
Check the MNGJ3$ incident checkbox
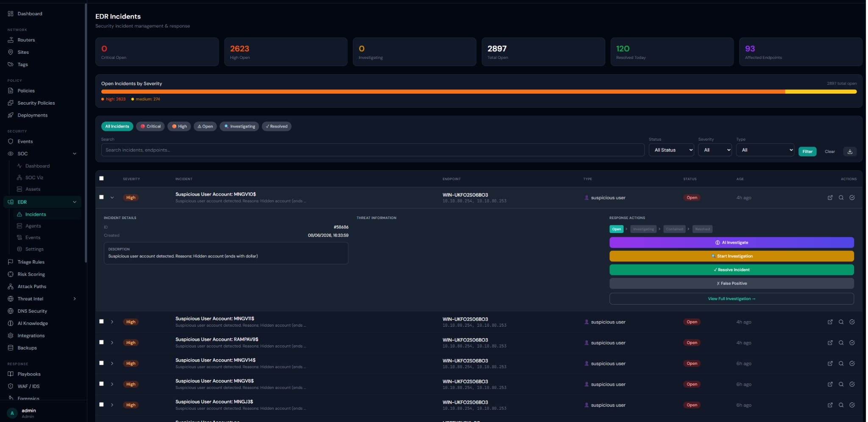101,405
